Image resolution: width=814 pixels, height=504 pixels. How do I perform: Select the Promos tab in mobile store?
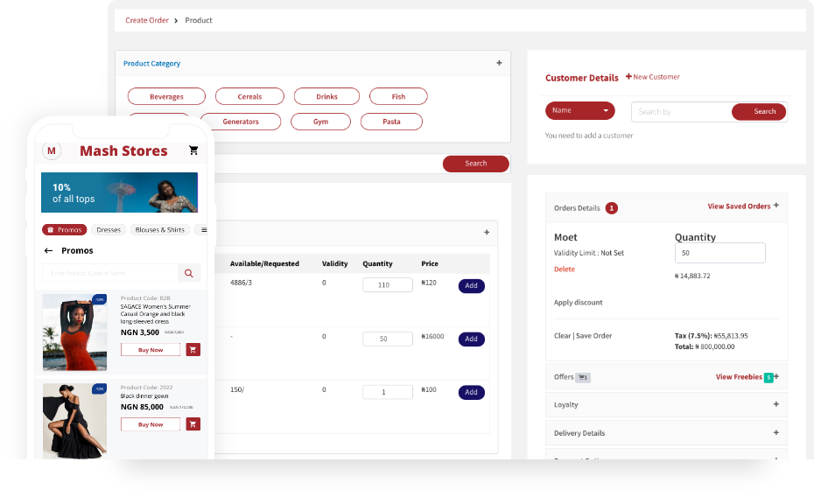65,230
